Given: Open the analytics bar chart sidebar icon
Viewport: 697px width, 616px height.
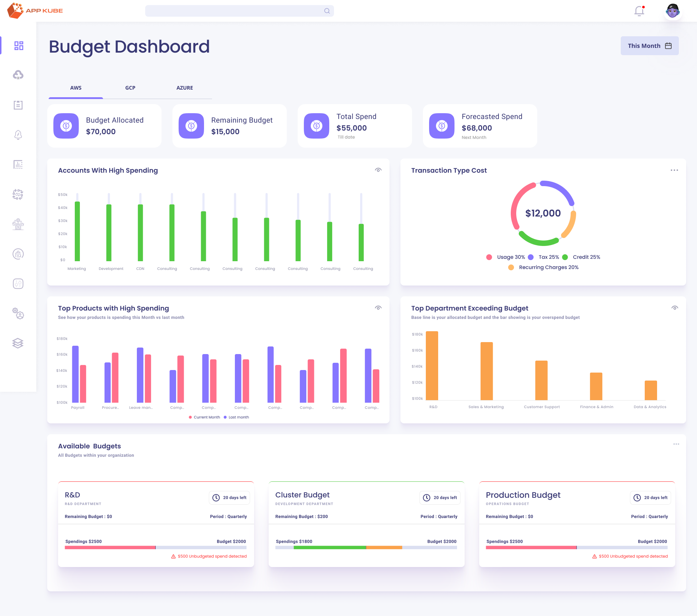Looking at the screenshot, I should [18, 165].
